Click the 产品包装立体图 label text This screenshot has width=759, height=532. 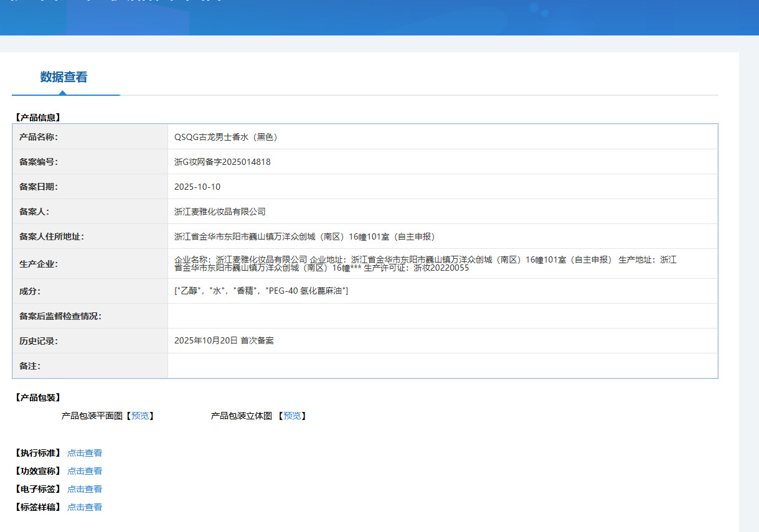coord(242,416)
